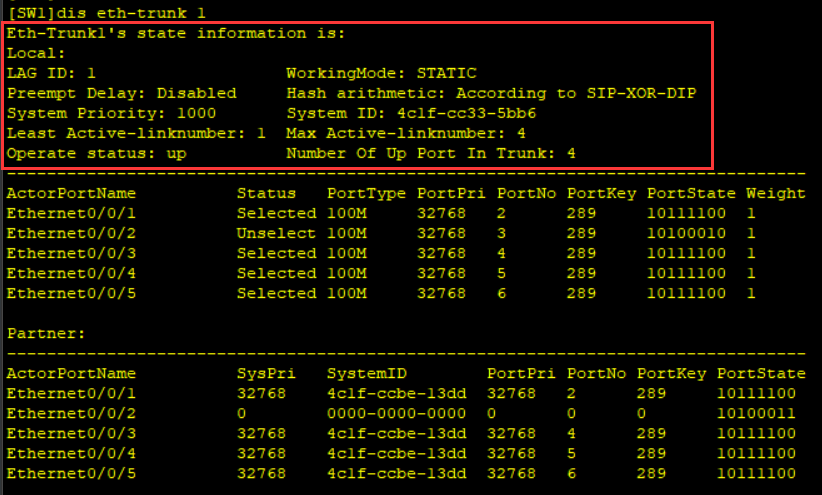Select 'Ethernet0/0/5' in the Partner table
822x495 pixels.
(71, 474)
